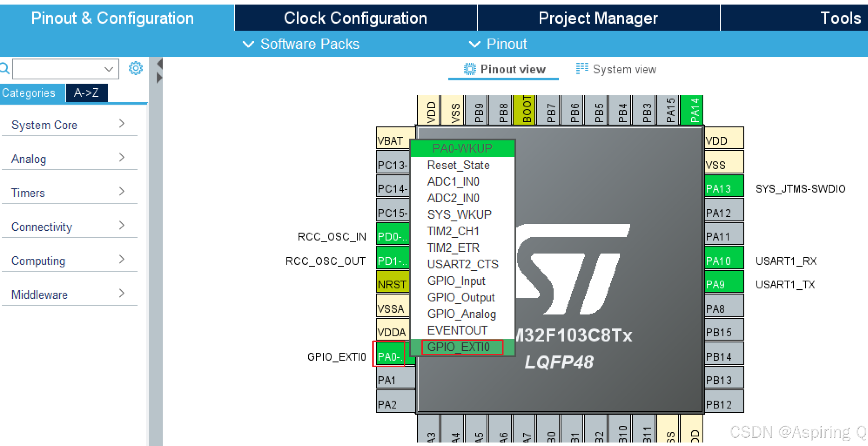Image resolution: width=868 pixels, height=446 pixels.
Task: Switch to A->Z sorting tab
Action: click(x=87, y=93)
